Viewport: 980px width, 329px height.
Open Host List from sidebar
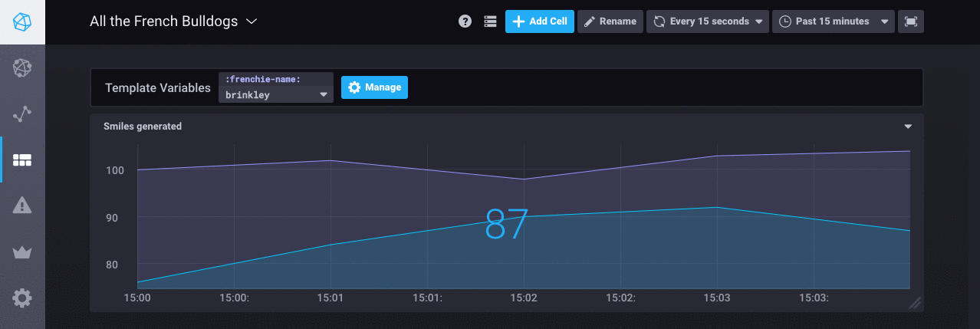22,68
